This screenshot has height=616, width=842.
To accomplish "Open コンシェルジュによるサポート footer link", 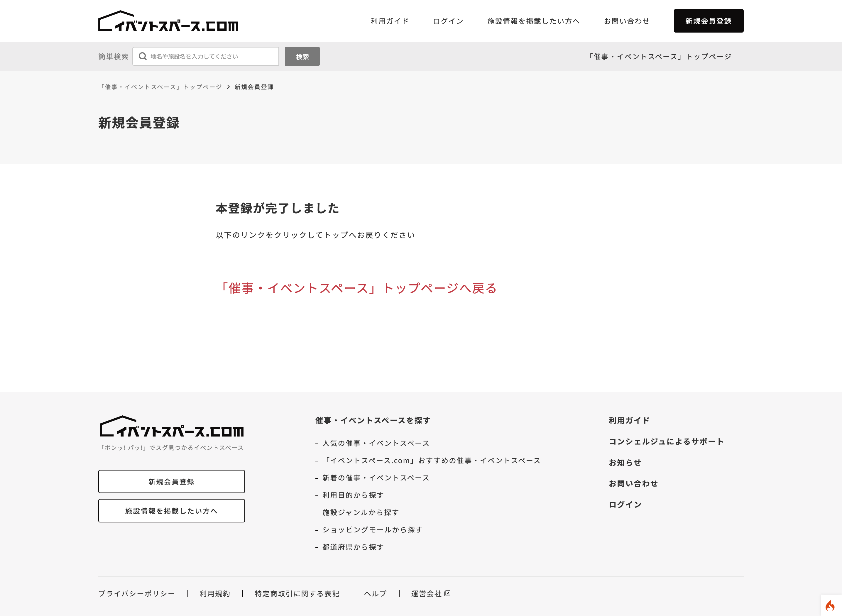I will click(x=666, y=441).
